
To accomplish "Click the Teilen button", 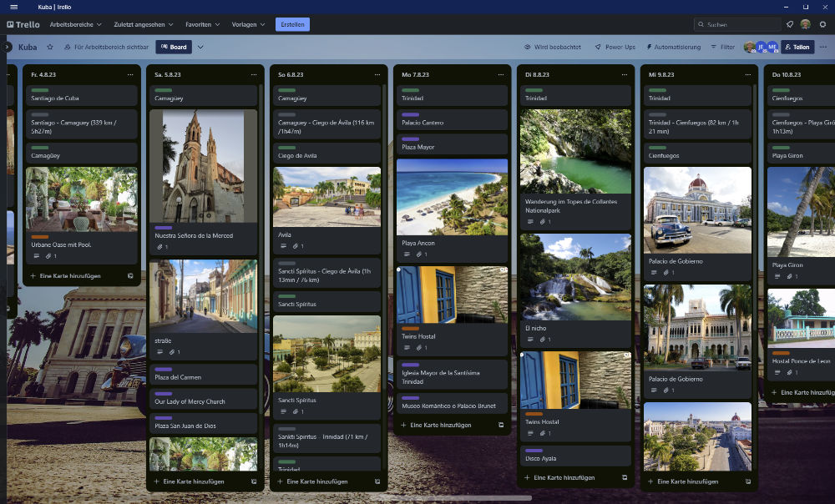I will click(x=797, y=48).
